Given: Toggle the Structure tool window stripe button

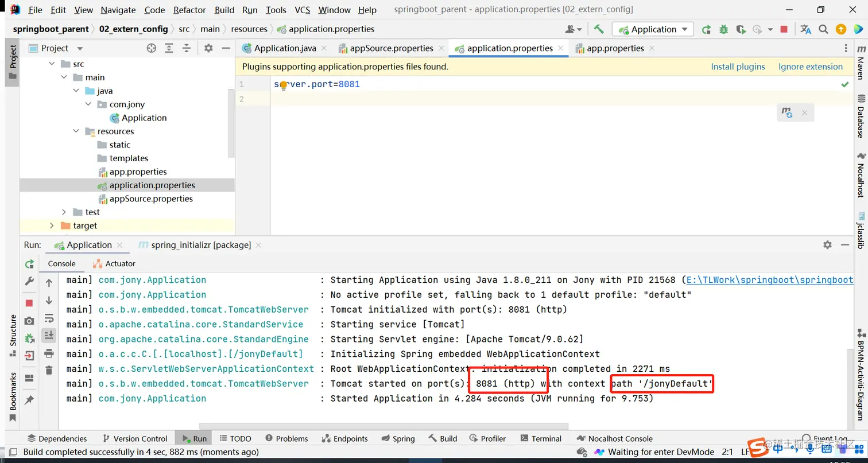Looking at the screenshot, I should (x=13, y=337).
